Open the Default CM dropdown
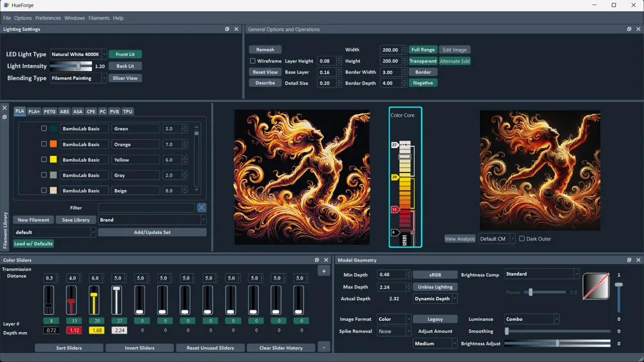 coord(497,239)
